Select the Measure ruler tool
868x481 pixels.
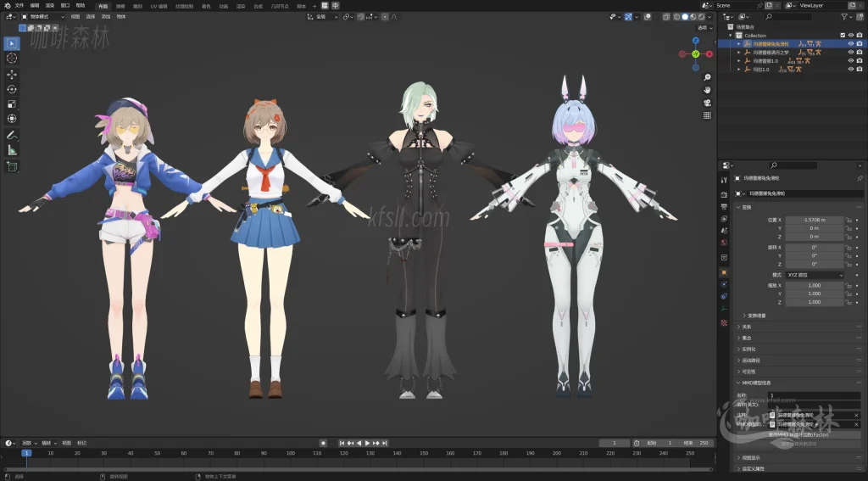tap(12, 150)
